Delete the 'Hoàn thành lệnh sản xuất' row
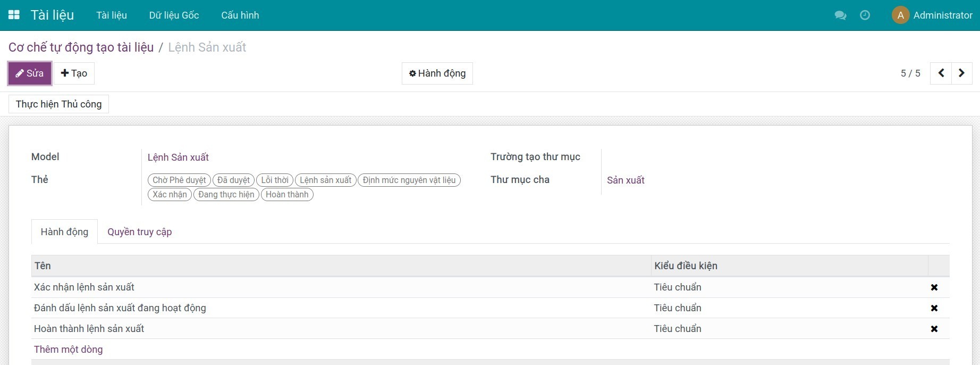The image size is (980, 365). 934,329
